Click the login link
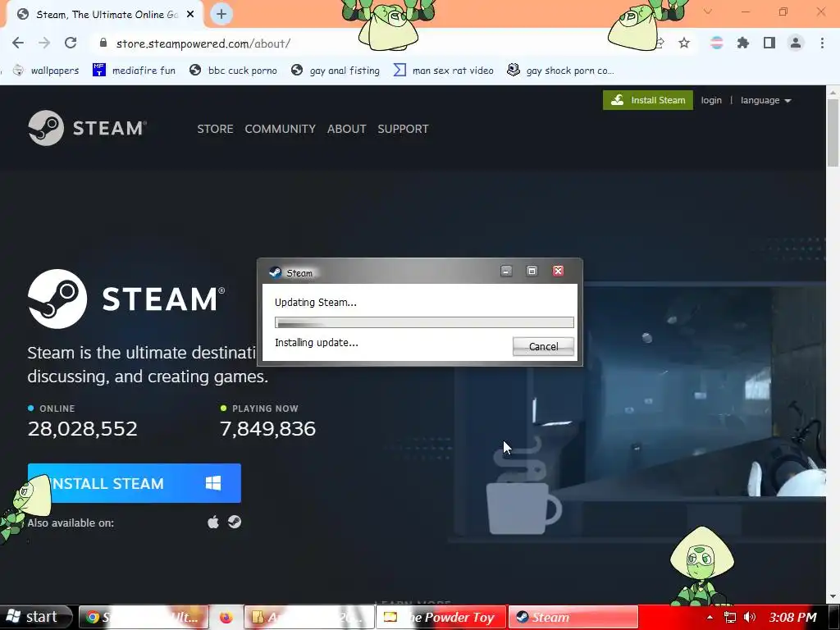Viewport: 840px width, 630px height. point(711,100)
